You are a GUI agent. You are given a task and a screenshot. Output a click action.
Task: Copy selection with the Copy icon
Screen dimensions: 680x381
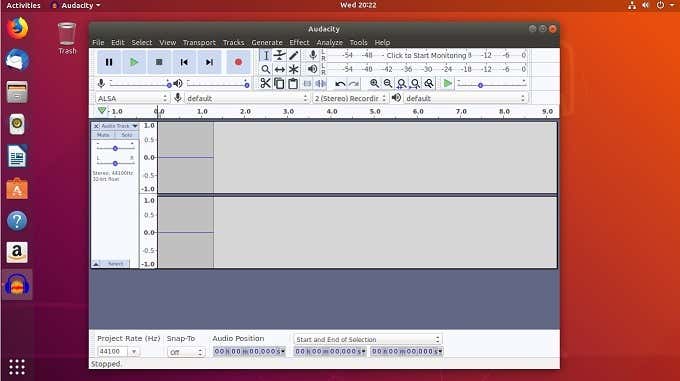coord(279,83)
